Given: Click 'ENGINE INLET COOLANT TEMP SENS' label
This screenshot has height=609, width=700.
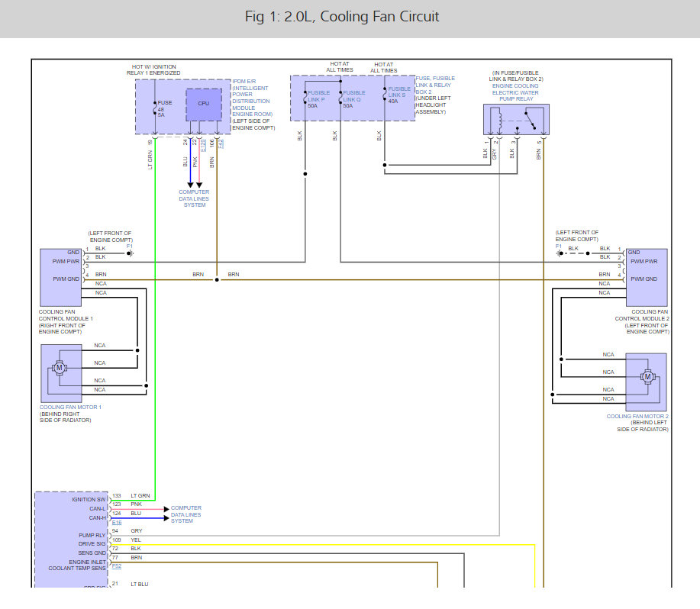Looking at the screenshot, I should (x=77, y=565).
